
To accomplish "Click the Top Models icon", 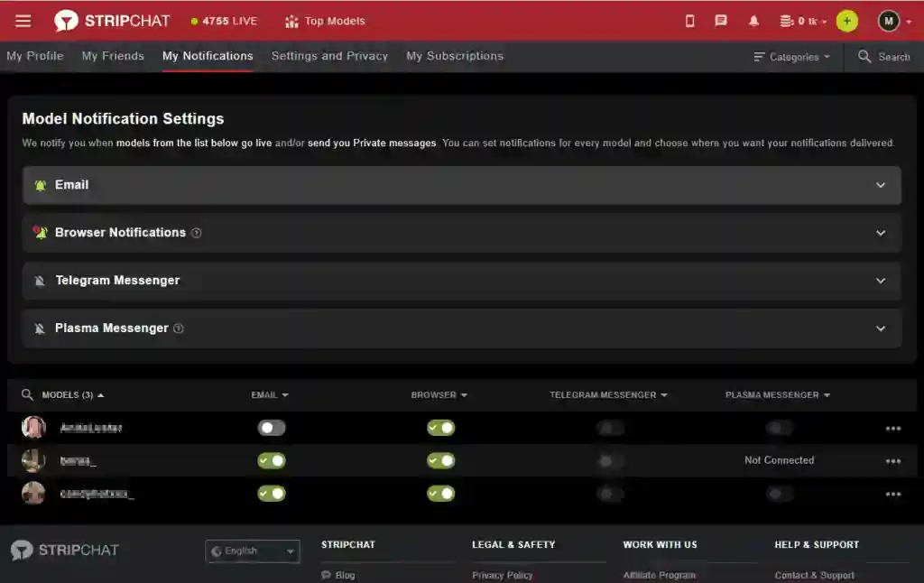I will coord(291,22).
